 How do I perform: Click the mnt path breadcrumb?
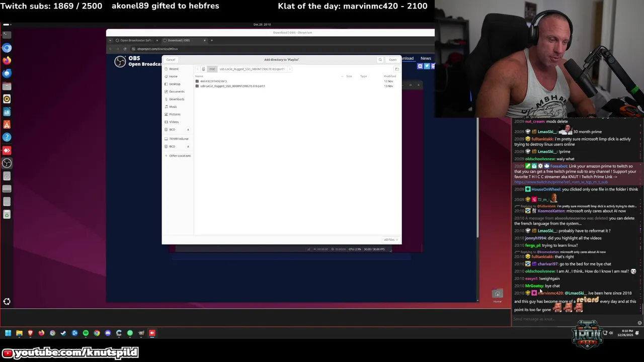point(212,69)
